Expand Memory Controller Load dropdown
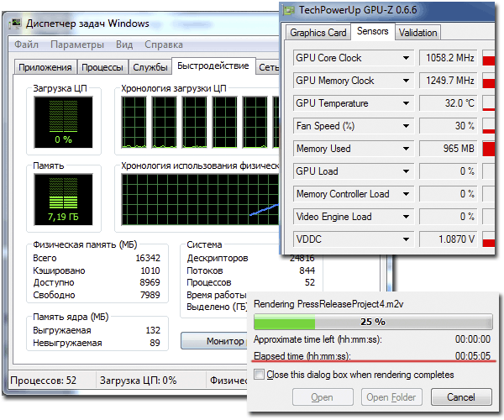 coord(406,194)
